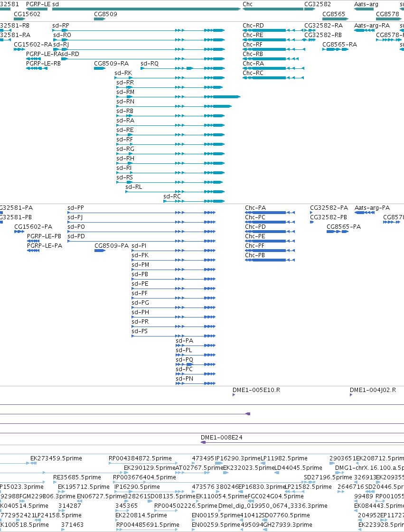Open transcript sd-RO
404x532 pixels.
point(62,35)
